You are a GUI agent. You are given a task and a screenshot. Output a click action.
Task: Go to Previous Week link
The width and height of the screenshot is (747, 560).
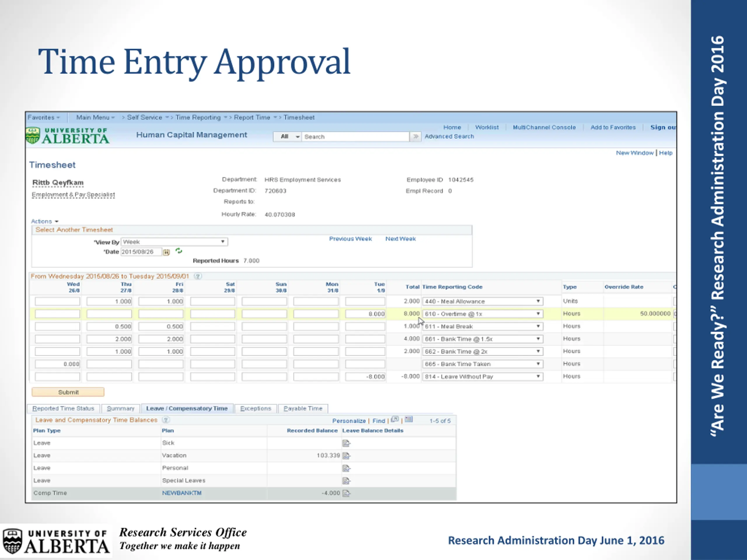point(350,239)
